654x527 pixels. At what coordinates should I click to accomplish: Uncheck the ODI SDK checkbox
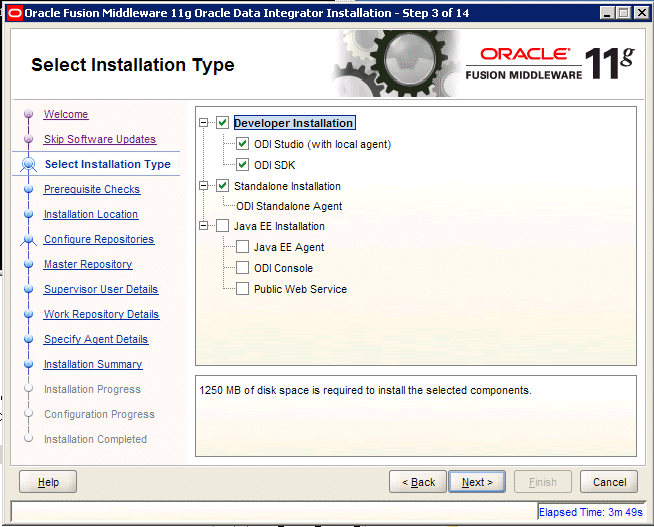[x=242, y=165]
